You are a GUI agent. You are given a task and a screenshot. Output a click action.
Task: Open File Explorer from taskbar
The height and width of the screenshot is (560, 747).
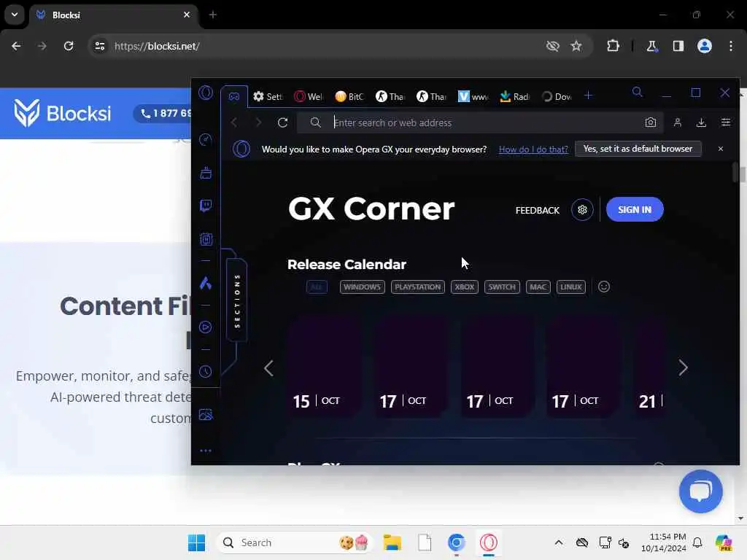click(392, 542)
